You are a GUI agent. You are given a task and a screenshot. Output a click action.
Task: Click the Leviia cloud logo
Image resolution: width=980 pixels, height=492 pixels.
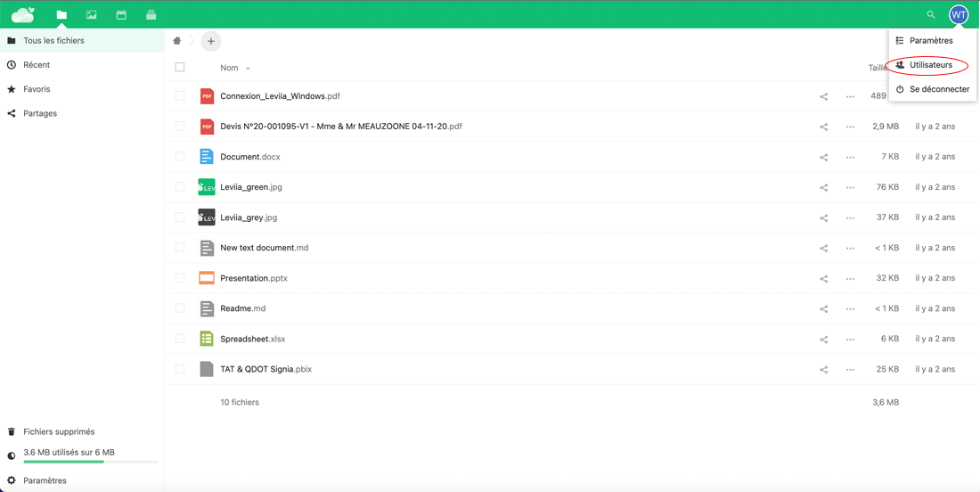[22, 14]
